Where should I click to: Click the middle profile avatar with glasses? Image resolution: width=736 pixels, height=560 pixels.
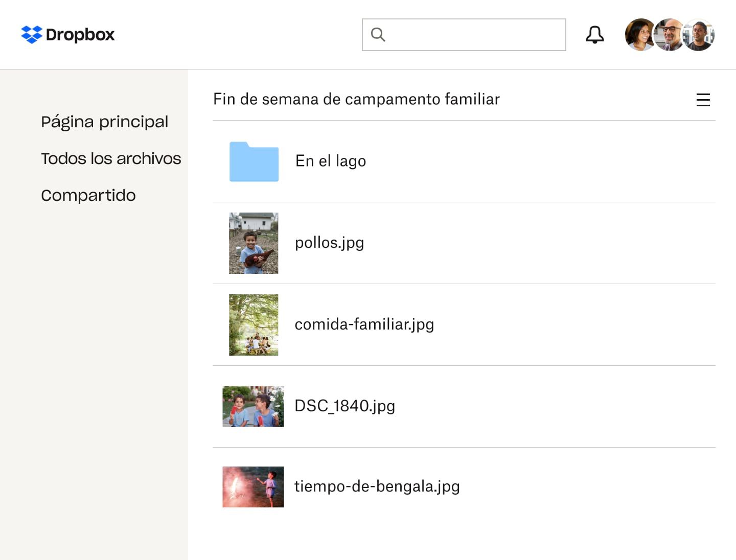coord(670,34)
